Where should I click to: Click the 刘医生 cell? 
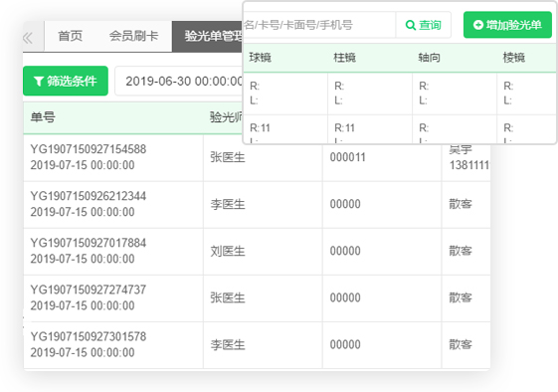pos(228,252)
